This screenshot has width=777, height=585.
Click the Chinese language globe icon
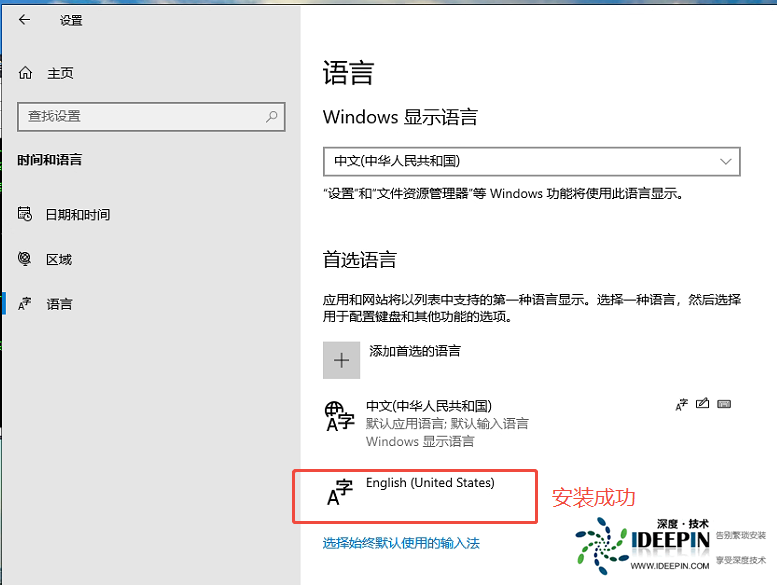[x=340, y=415]
